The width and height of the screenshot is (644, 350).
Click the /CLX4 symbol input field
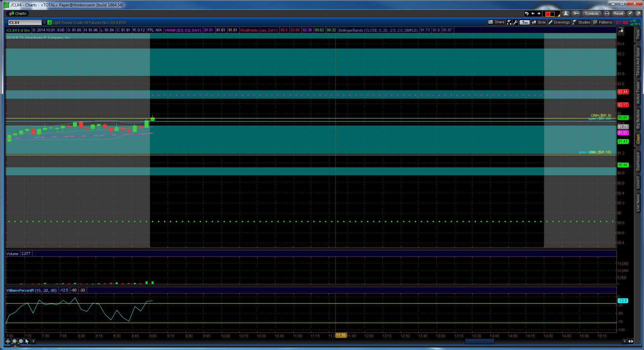point(25,23)
